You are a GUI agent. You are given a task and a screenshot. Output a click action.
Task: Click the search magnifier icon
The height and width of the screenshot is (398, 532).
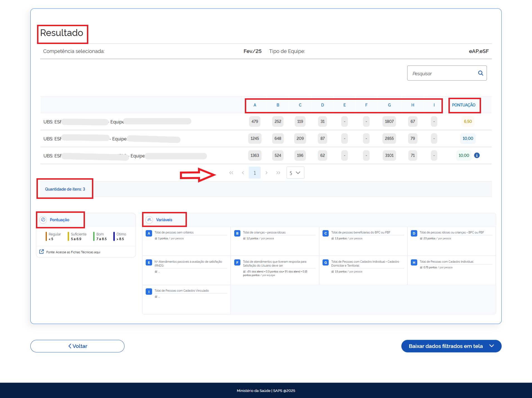480,73
